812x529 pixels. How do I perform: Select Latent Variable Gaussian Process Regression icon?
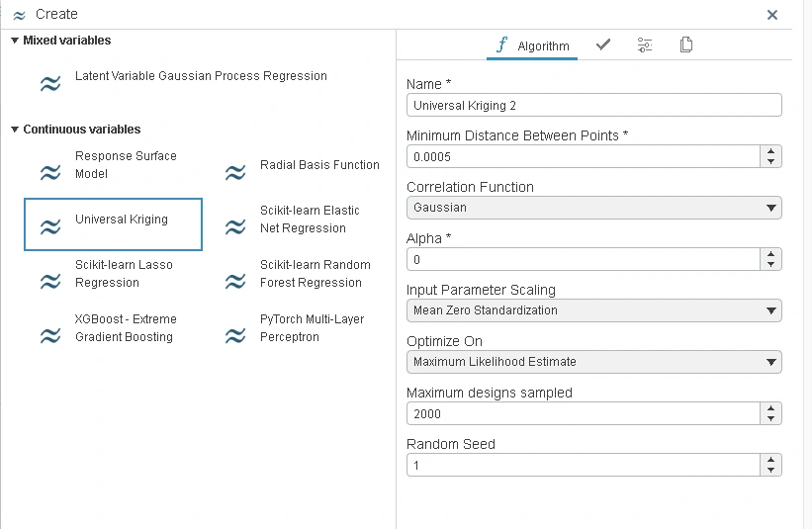[x=49, y=85]
